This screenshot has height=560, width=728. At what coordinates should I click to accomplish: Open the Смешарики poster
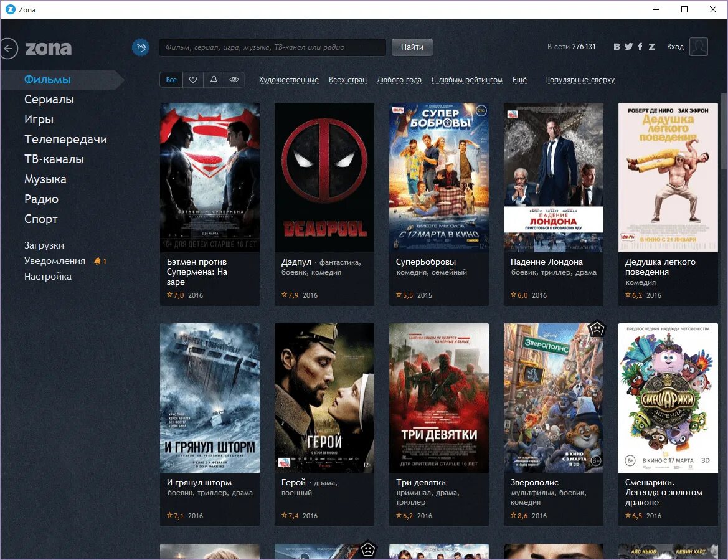pyautogui.click(x=668, y=398)
